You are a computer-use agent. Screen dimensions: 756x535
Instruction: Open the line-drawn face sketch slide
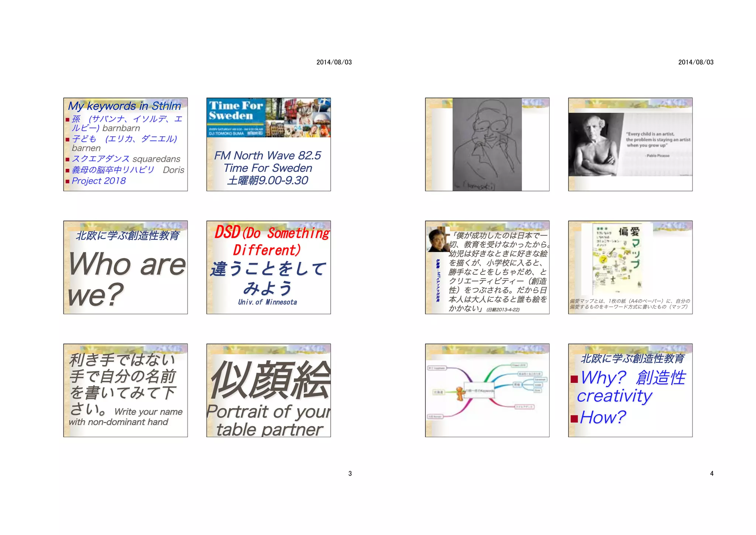(487, 144)
